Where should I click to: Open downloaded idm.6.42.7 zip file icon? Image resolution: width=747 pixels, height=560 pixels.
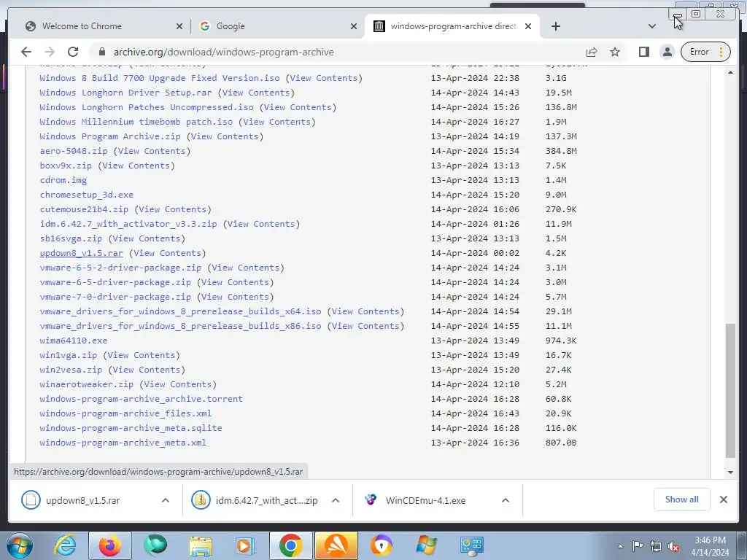pos(201,499)
